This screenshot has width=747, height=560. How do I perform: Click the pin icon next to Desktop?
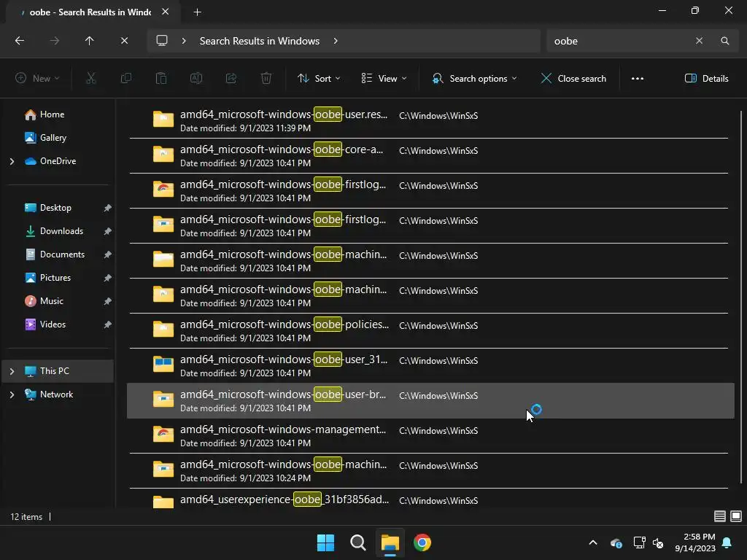[x=108, y=208]
